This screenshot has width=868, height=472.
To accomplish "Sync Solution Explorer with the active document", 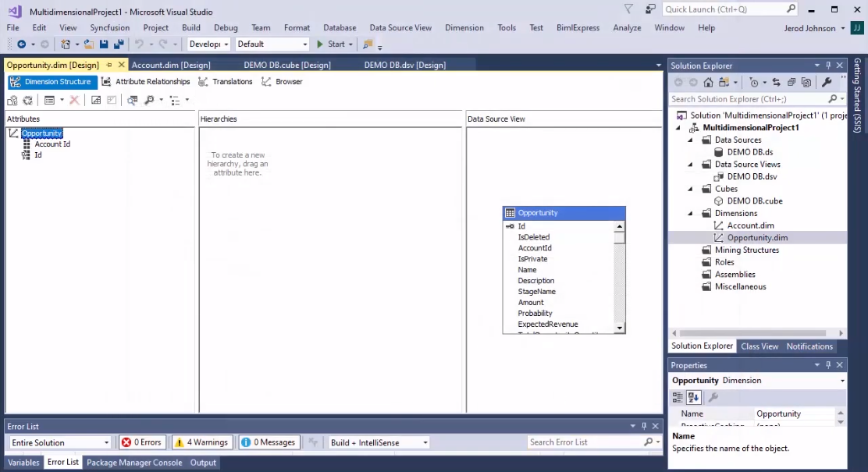I will click(775, 81).
